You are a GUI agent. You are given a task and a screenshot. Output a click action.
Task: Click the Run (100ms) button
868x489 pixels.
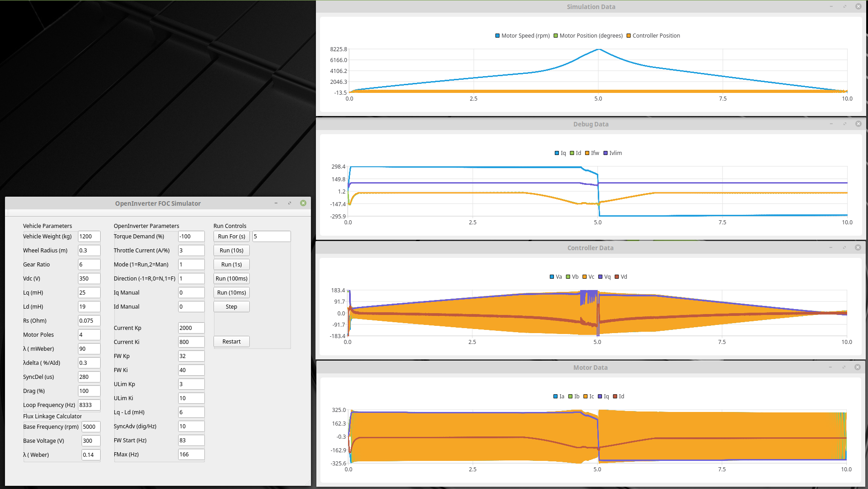(x=231, y=279)
